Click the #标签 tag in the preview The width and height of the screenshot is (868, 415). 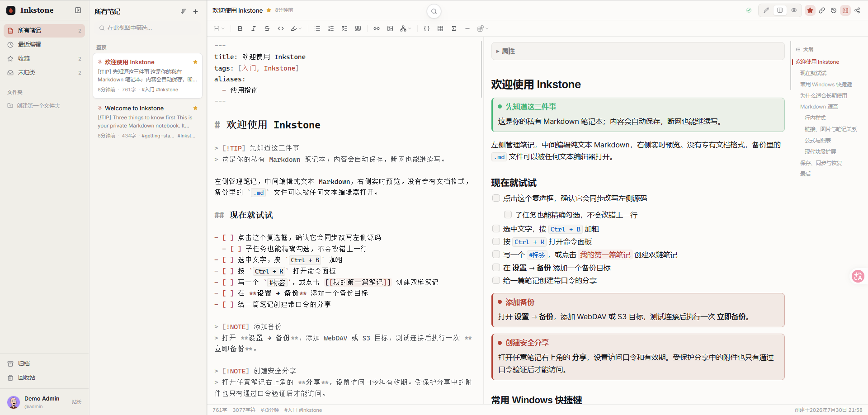[537, 255]
